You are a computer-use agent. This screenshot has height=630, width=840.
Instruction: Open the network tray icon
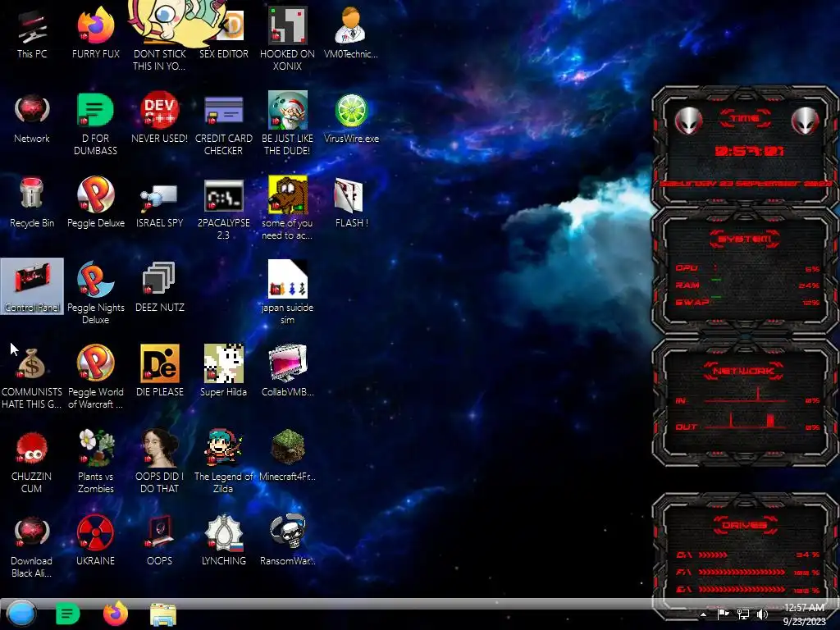(743, 614)
